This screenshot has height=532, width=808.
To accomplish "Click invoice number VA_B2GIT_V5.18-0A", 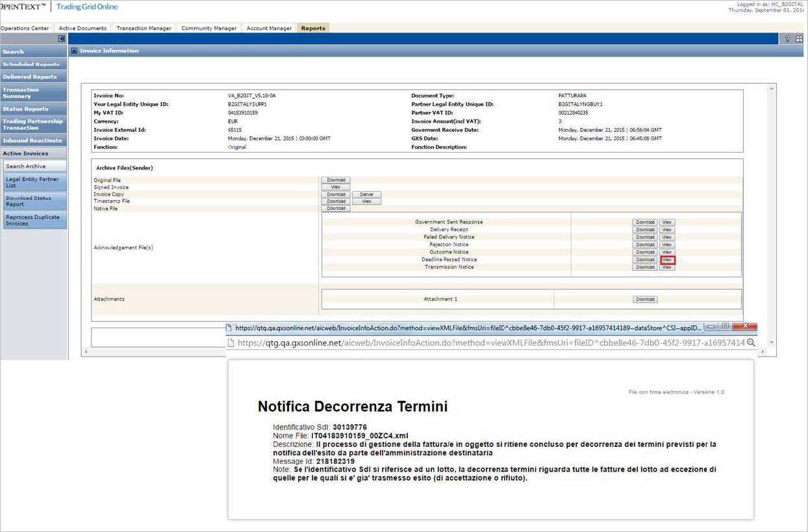I will [252, 95].
